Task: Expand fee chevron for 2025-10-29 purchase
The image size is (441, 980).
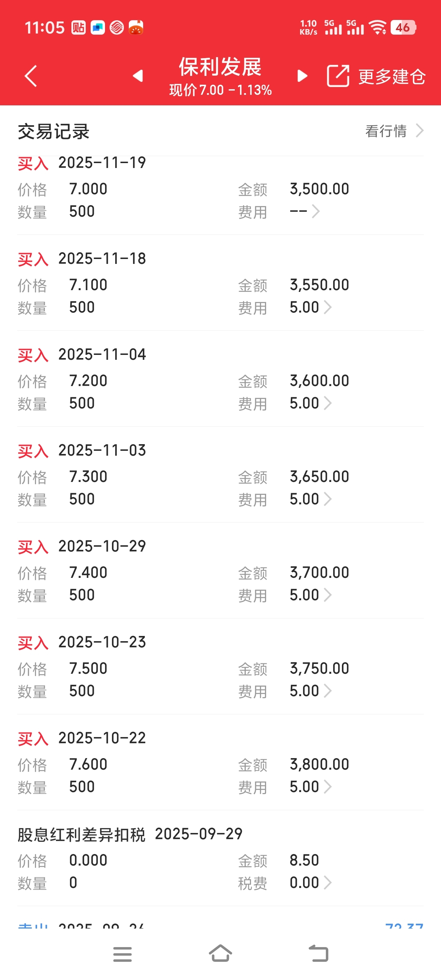Action: point(328,595)
